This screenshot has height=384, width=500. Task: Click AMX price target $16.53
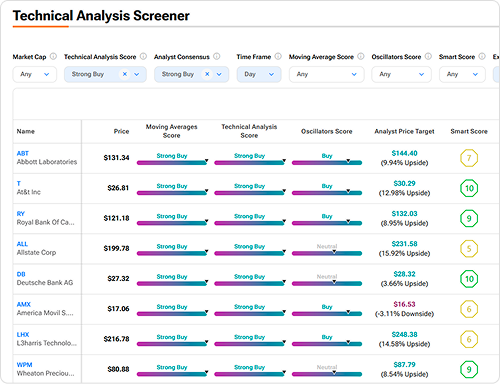(404, 304)
